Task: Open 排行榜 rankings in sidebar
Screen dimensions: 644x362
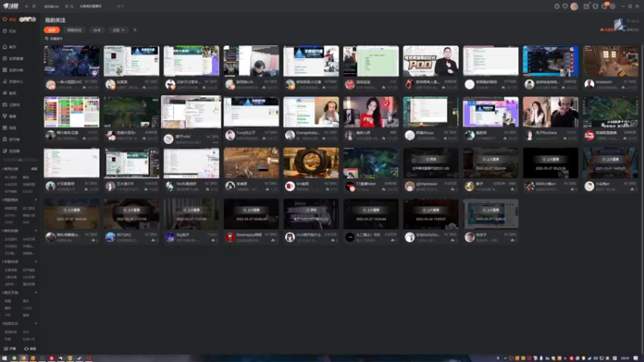Action: click(11, 139)
